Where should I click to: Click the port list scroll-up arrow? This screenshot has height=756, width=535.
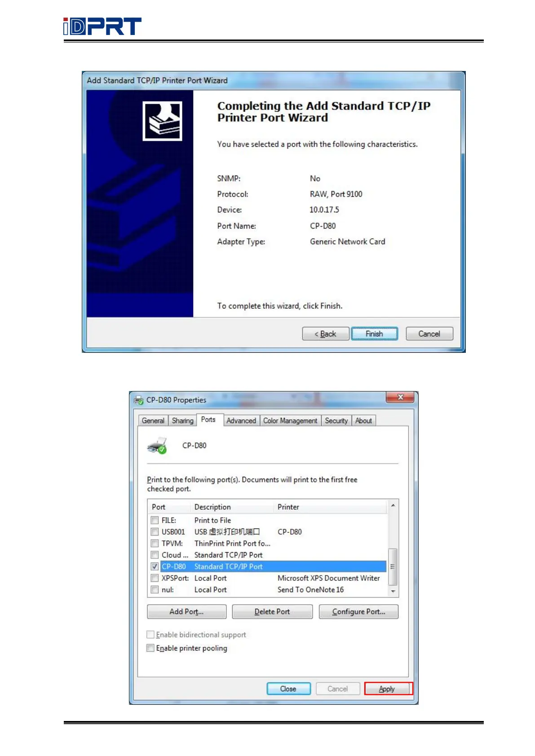coord(393,505)
